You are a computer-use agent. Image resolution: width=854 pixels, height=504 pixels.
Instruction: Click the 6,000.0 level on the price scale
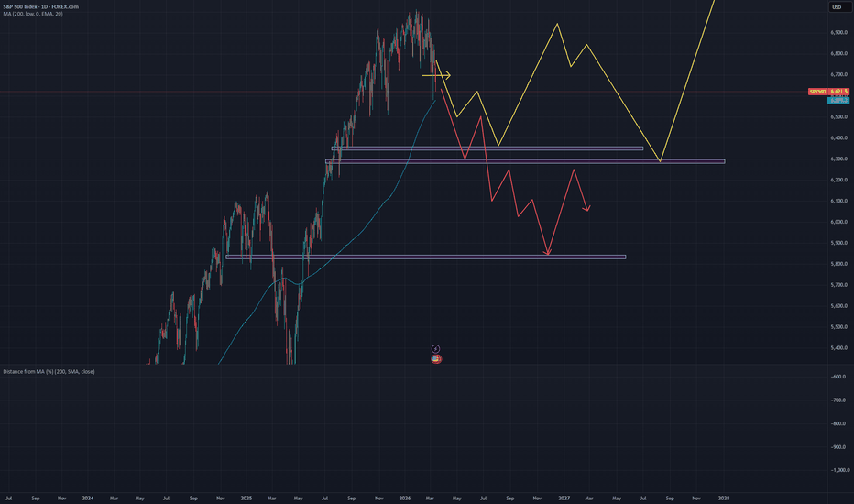pyautogui.click(x=836, y=222)
